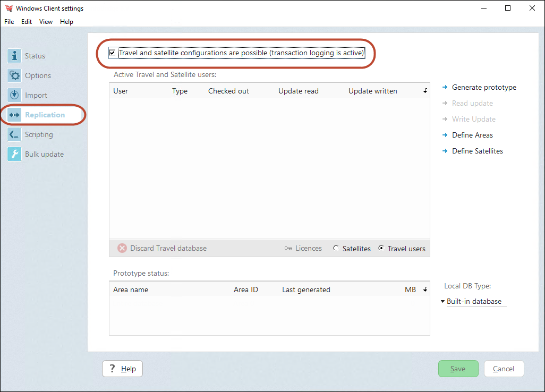Click the sort control on Prototype status header
The width and height of the screenshot is (545, 392).
pos(424,289)
